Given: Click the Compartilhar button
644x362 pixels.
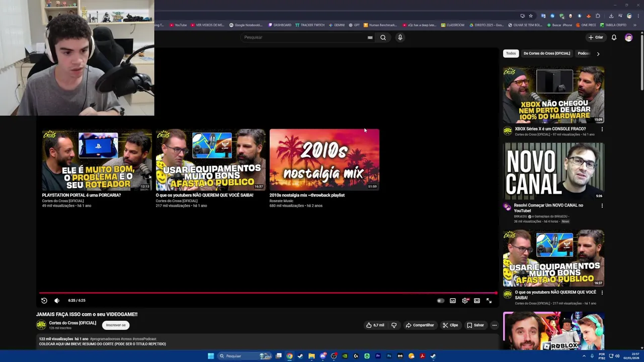Looking at the screenshot, I should point(420,325).
